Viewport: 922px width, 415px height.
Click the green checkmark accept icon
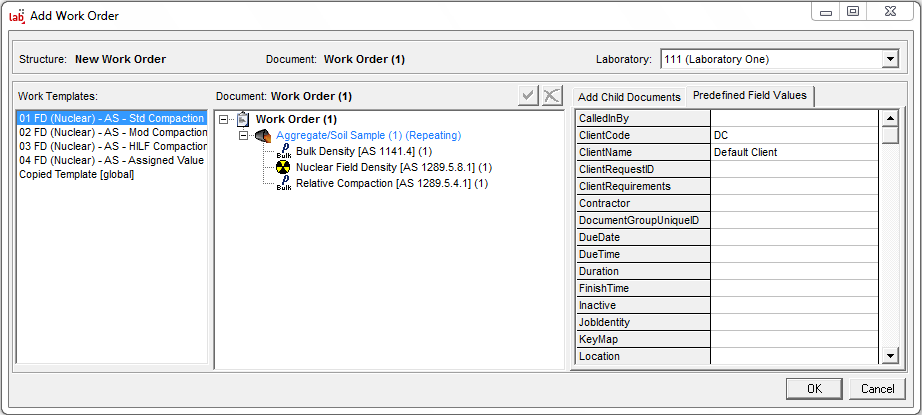(x=528, y=96)
